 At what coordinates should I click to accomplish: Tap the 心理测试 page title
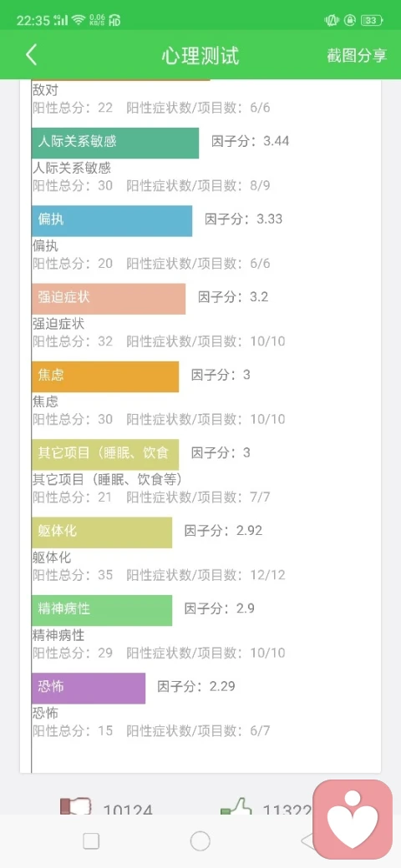[x=200, y=56]
